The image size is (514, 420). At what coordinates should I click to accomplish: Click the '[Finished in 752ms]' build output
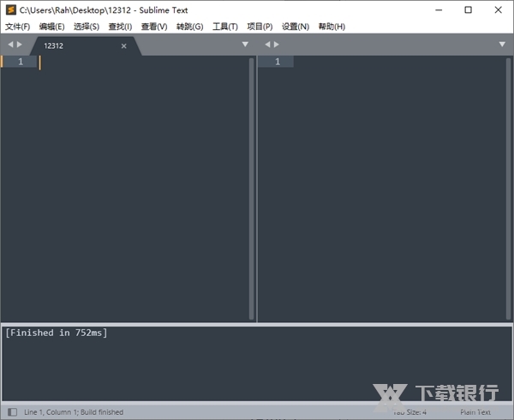tap(57, 333)
